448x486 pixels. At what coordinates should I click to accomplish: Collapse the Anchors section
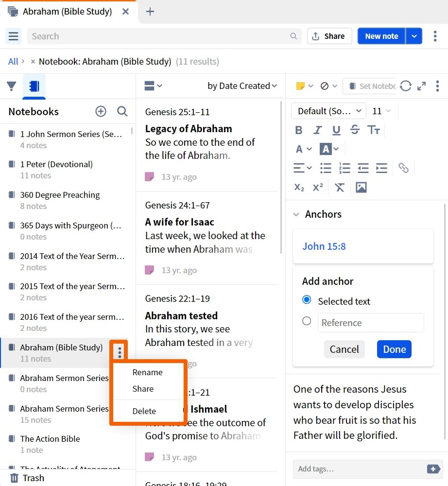coord(296,214)
